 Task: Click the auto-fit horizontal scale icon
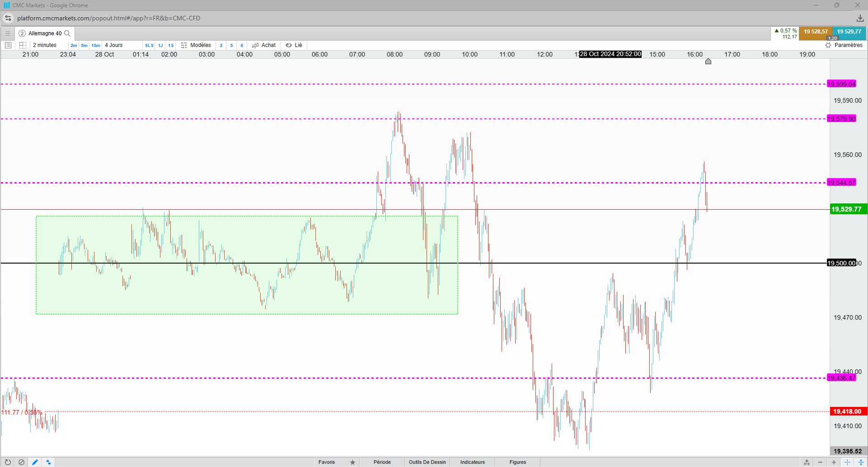(807, 462)
